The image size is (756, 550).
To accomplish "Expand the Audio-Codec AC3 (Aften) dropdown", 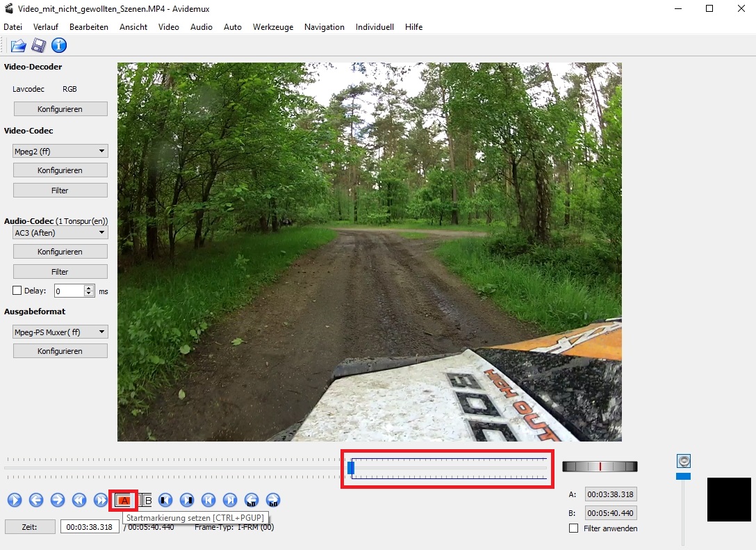I will 60,233.
